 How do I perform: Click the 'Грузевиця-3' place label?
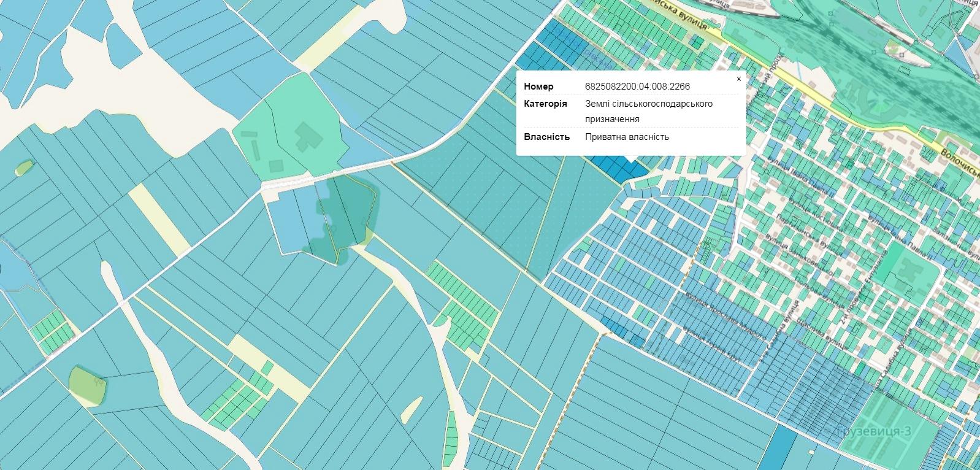[874, 431]
